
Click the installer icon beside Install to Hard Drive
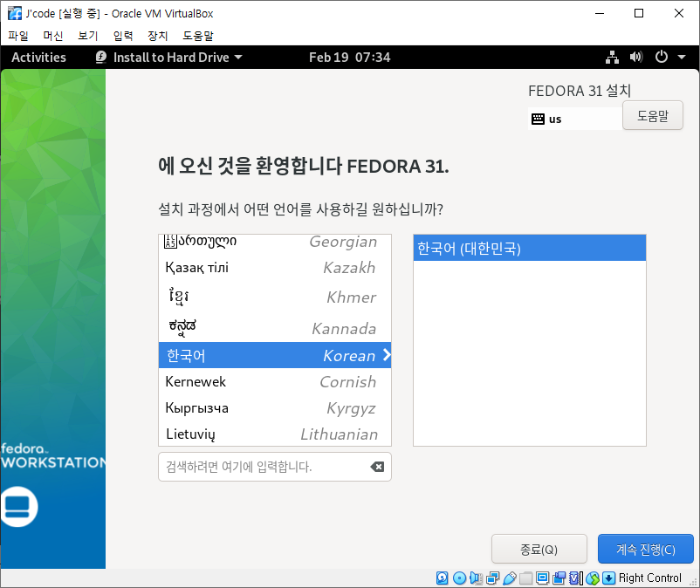(101, 57)
